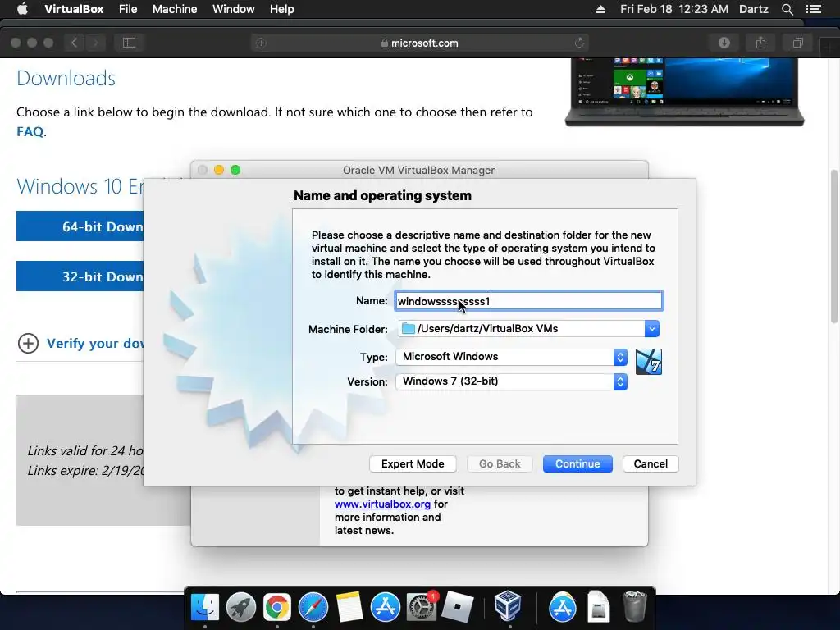Open the File menu
The image size is (840, 630).
pos(128,9)
